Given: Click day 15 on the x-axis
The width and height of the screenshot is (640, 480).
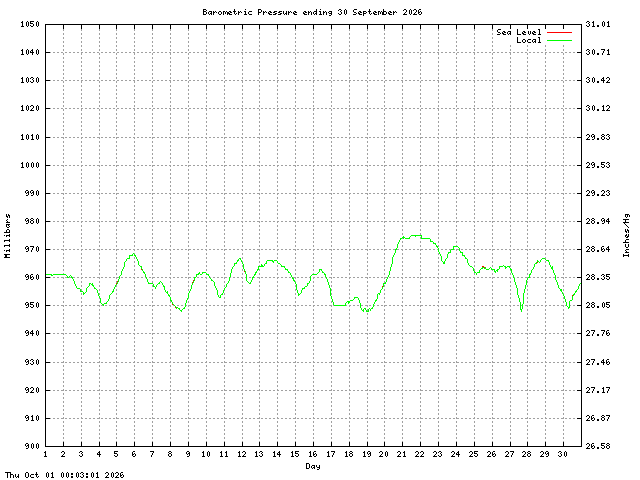Looking at the screenshot, I should pyautogui.click(x=295, y=454).
